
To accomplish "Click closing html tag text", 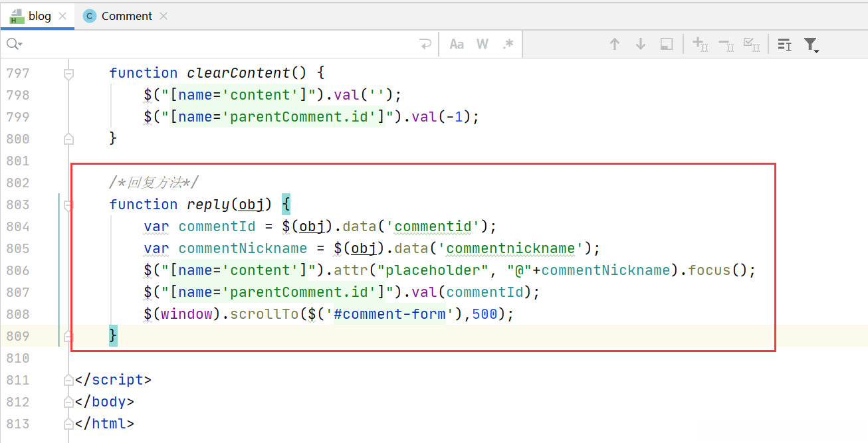I will point(105,424).
